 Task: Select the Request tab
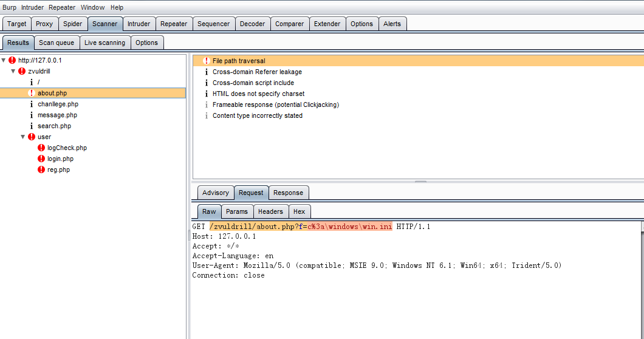point(251,193)
